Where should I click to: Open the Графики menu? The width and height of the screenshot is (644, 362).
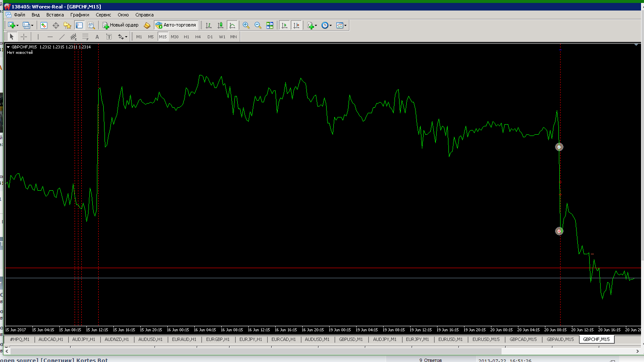click(80, 15)
